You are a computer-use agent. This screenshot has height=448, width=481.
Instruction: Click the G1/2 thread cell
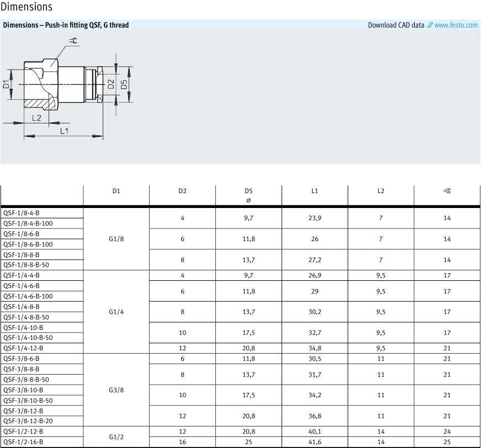click(x=117, y=436)
